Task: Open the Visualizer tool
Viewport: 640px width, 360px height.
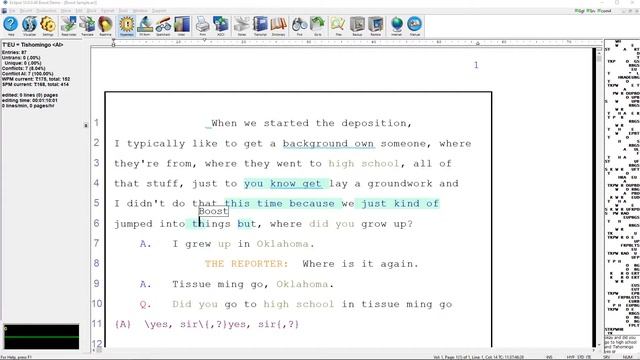Action: (x=29, y=26)
